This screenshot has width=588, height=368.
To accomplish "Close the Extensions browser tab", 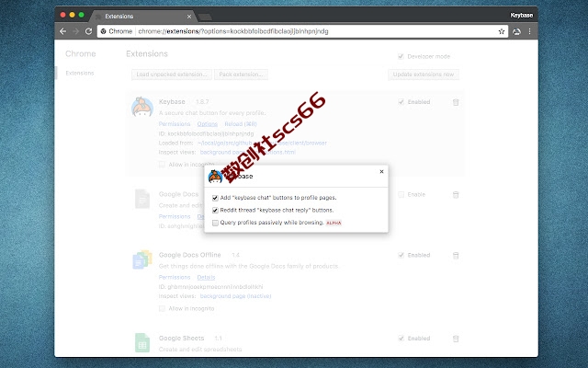I will (189, 17).
